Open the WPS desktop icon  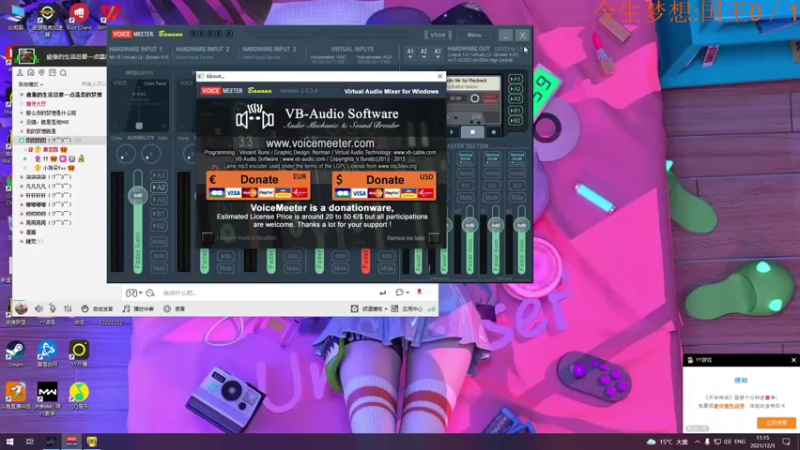109,15
